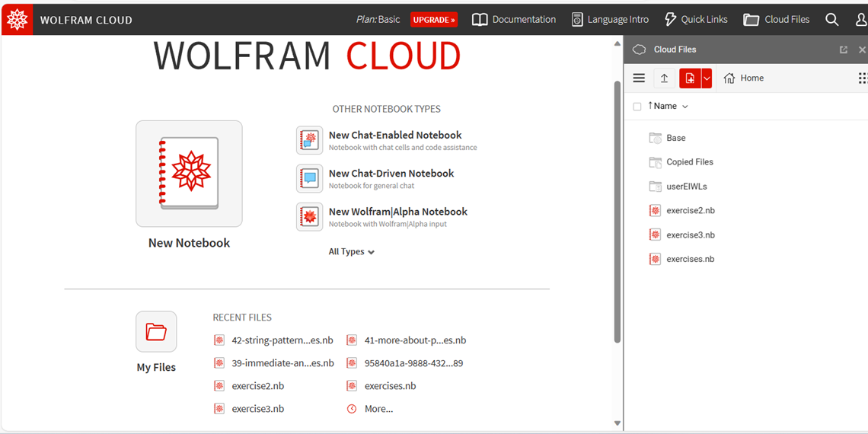The height and width of the screenshot is (434, 868).
Task: Open the Quick Links menu
Action: (696, 19)
